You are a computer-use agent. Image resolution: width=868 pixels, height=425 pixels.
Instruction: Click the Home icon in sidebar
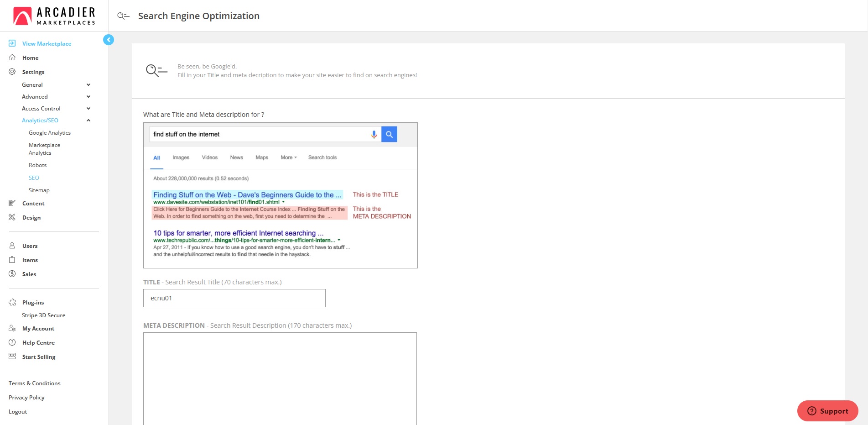12,58
